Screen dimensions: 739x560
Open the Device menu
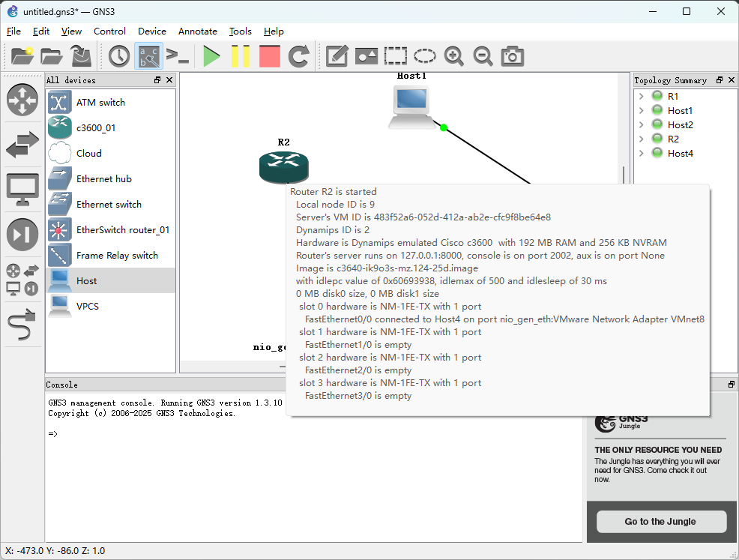tap(151, 31)
